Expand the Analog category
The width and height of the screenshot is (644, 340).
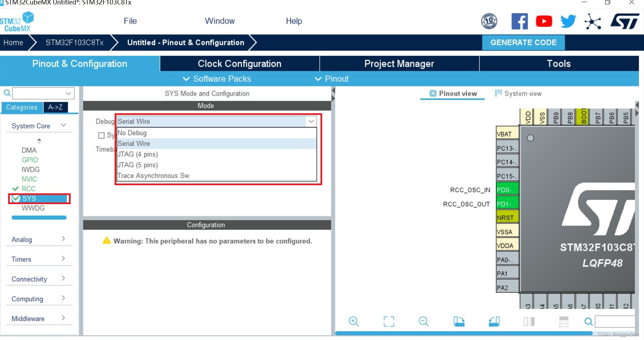pyautogui.click(x=39, y=239)
